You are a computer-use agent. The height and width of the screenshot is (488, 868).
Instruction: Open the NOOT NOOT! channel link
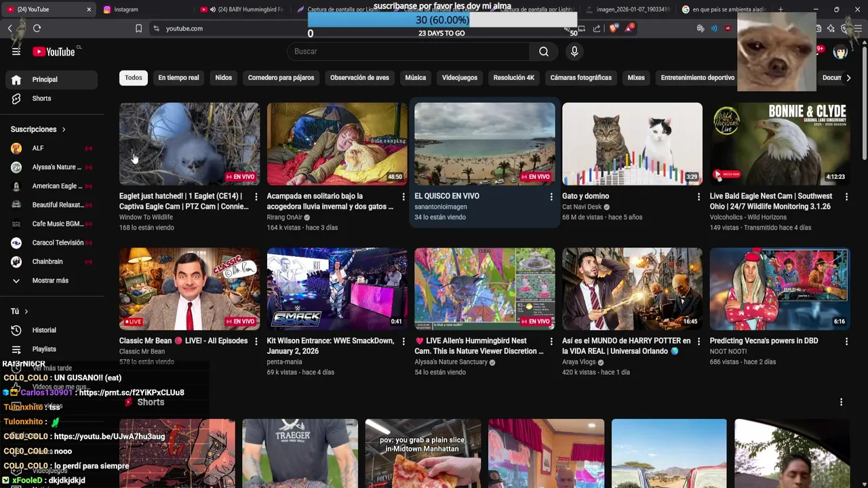click(728, 352)
